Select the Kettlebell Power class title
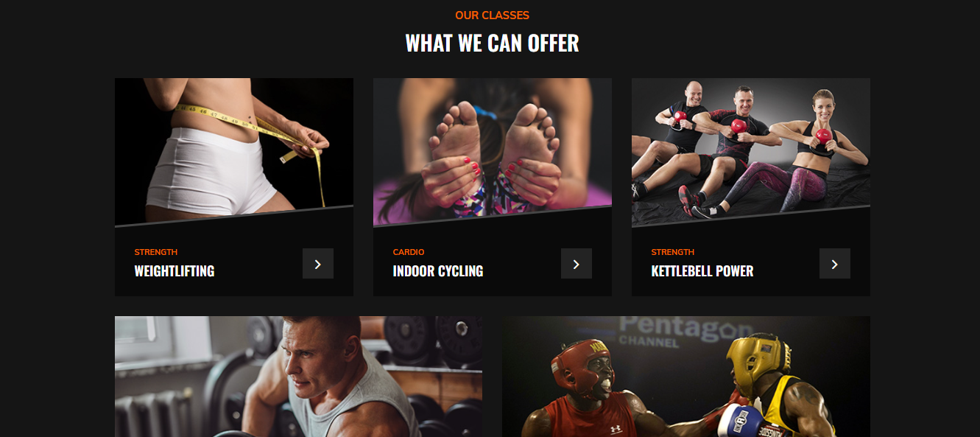The width and height of the screenshot is (980, 437). point(702,271)
